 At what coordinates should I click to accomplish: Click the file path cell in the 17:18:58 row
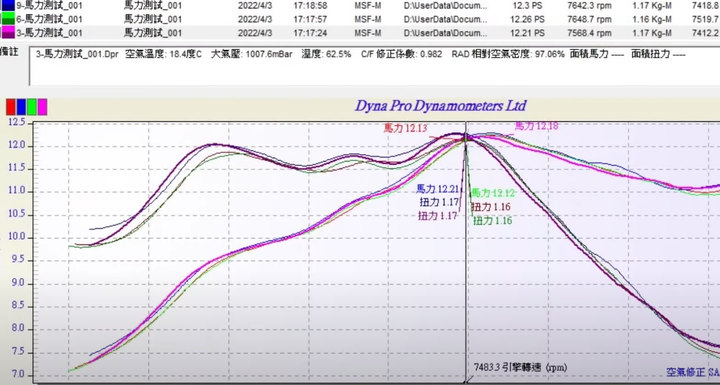(x=445, y=6)
